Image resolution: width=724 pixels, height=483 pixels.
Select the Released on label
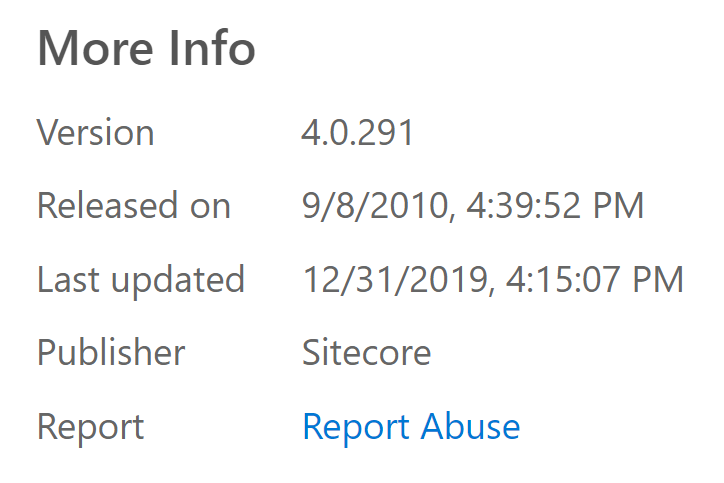pyautogui.click(x=134, y=206)
